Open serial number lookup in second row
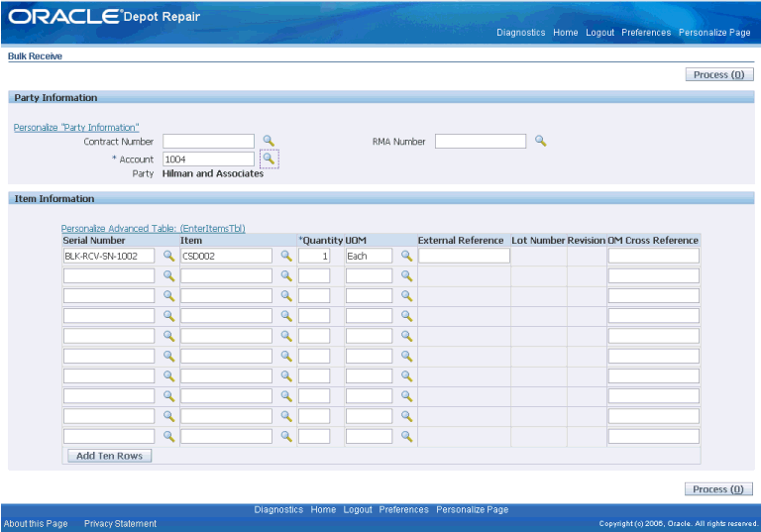 168,275
